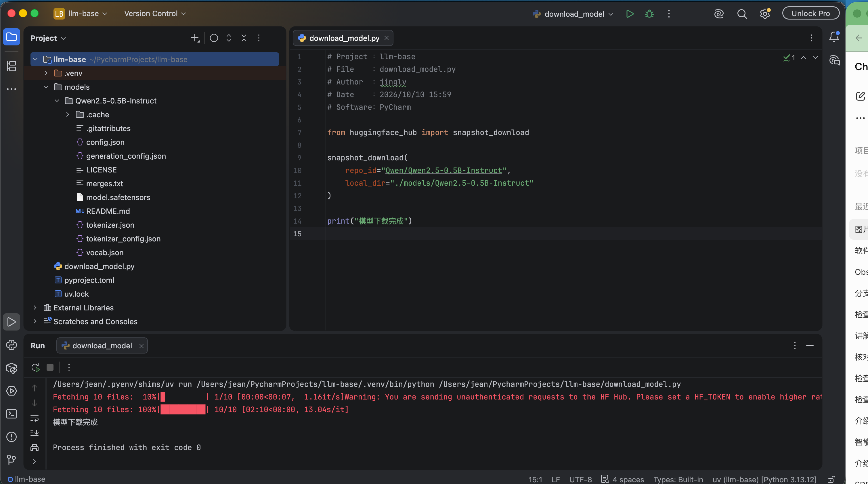
Task: Select opened file crosshair icon in Project panel
Action: 214,38
